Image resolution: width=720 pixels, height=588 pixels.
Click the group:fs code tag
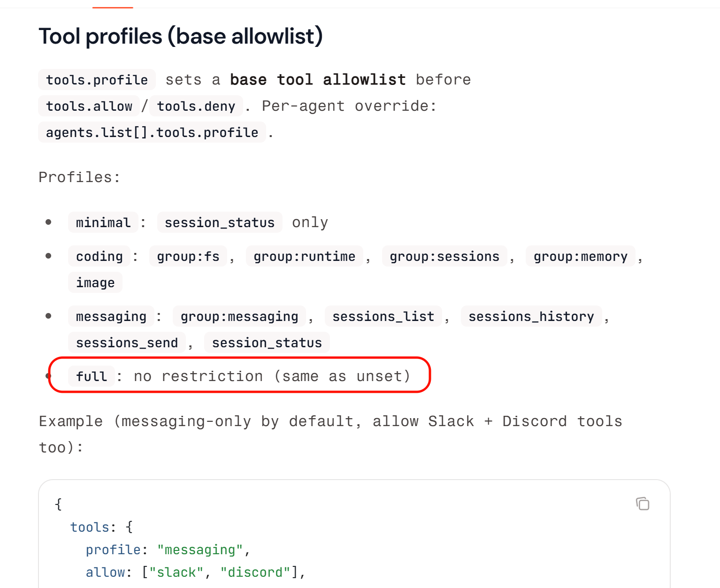tap(188, 256)
